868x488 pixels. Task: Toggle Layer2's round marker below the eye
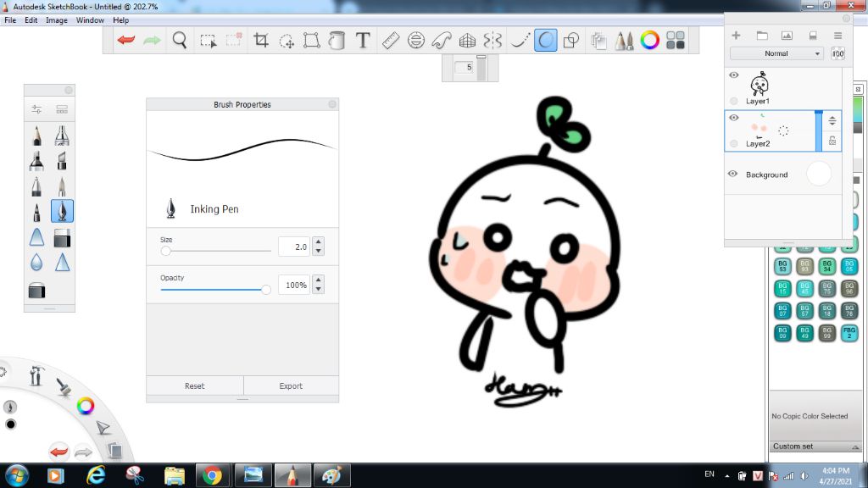pyautogui.click(x=734, y=144)
